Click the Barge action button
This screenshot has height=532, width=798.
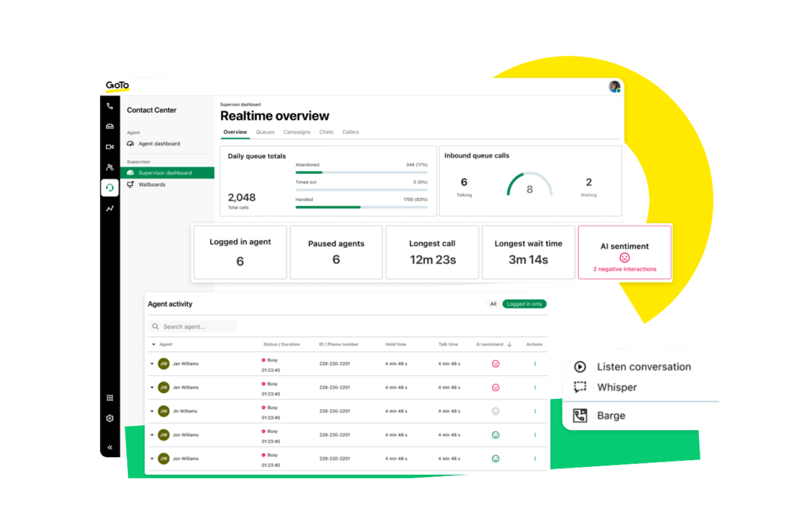point(611,415)
